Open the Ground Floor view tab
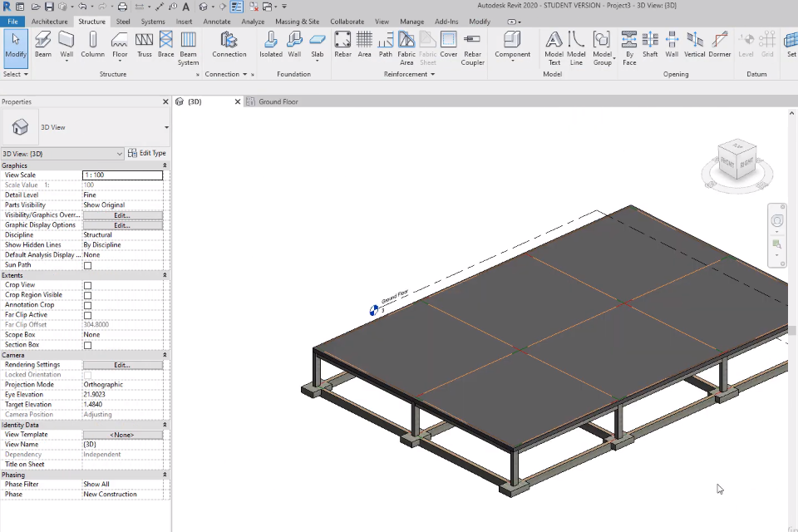Image resolution: width=798 pixels, height=532 pixels. point(278,101)
